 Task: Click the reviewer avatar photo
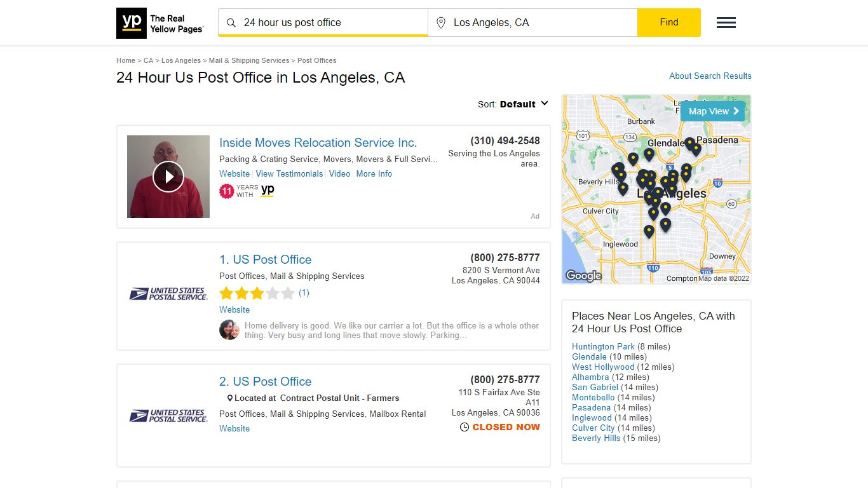click(229, 330)
